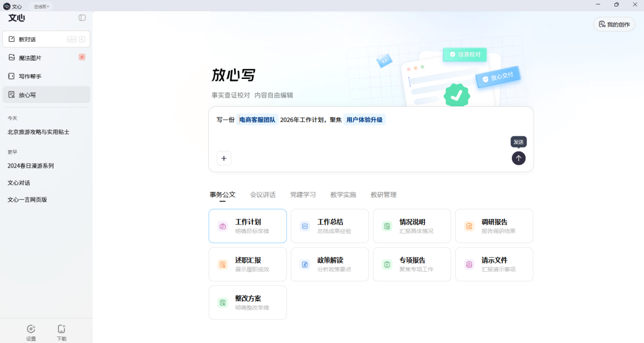Switch to the 会议讲话 tab
The width and height of the screenshot is (644, 343).
click(x=262, y=194)
